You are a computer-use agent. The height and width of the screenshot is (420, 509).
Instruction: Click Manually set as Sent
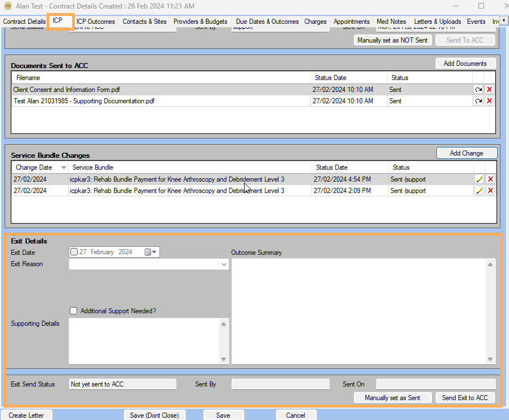[x=393, y=397]
